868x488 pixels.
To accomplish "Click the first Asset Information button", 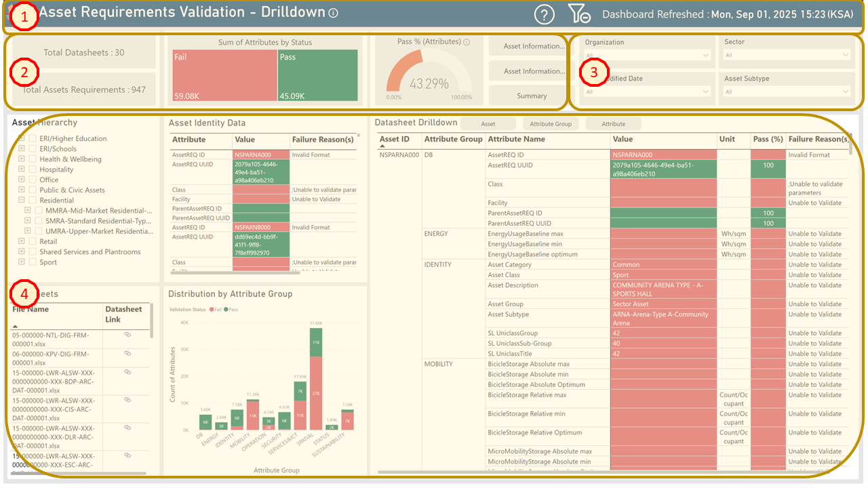I will (534, 46).
